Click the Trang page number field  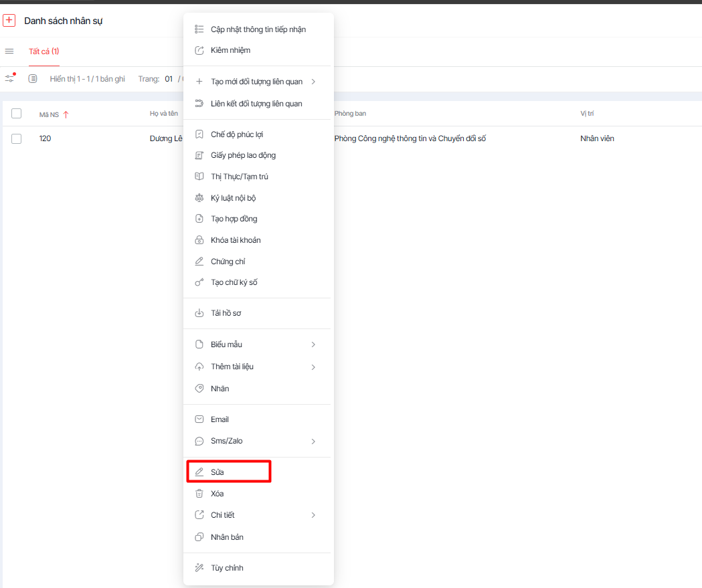[169, 79]
